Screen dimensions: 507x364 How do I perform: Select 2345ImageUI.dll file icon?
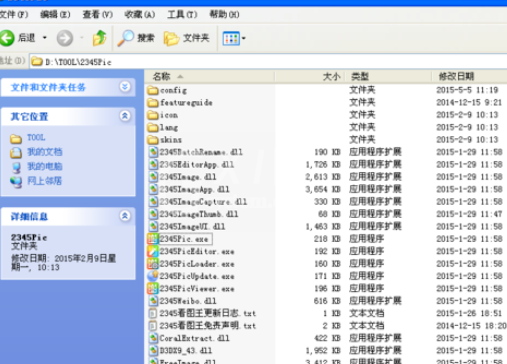tap(153, 227)
